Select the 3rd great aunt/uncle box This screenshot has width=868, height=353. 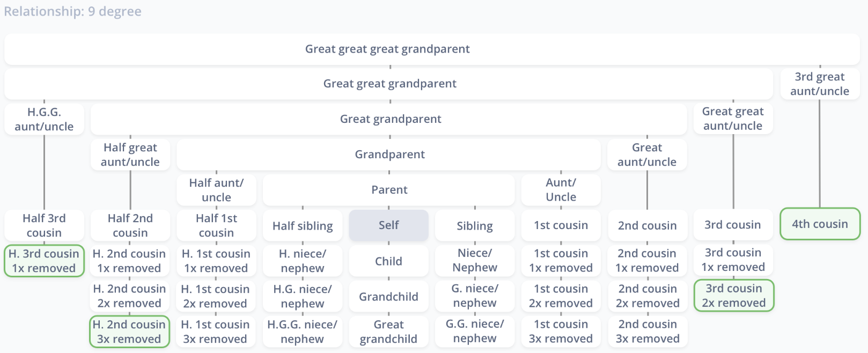click(x=820, y=84)
